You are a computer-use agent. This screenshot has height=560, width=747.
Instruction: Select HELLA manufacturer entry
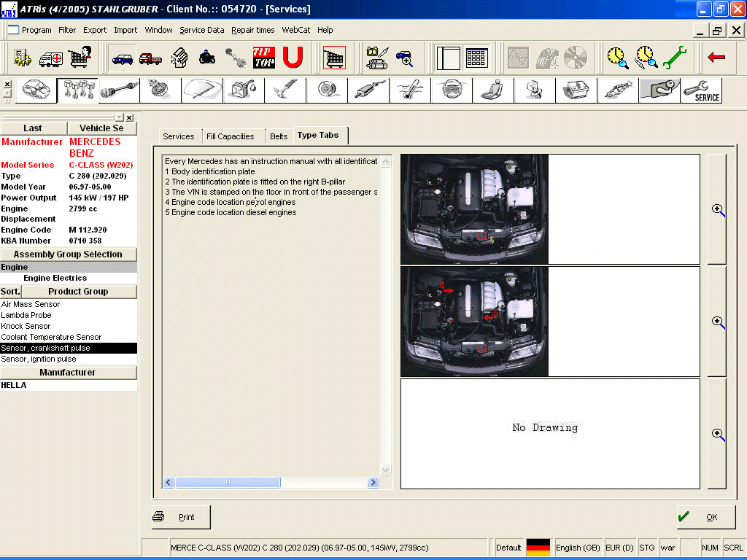[x=69, y=385]
